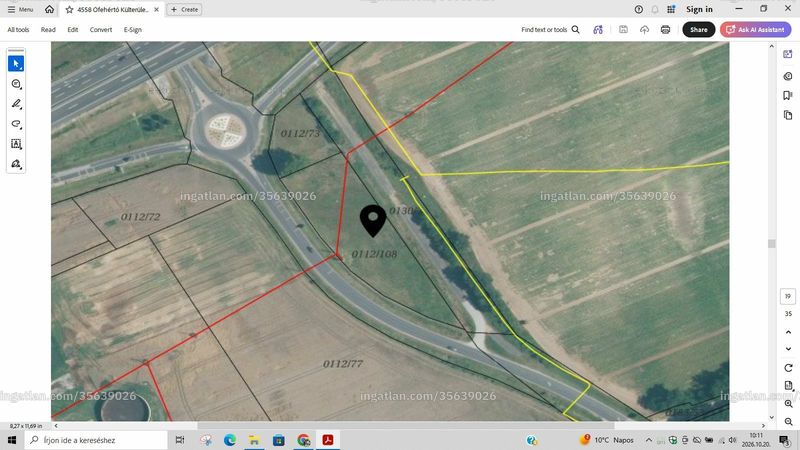This screenshot has width=800, height=450.
Task: Open the 10°C Napos weather widget
Action: pos(606,440)
